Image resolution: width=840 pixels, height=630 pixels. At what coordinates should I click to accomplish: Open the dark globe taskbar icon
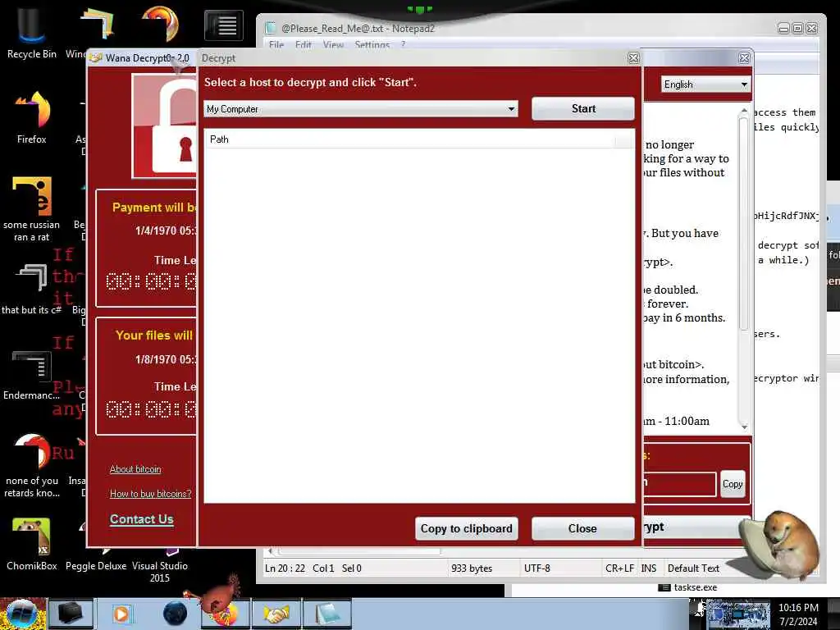175,614
